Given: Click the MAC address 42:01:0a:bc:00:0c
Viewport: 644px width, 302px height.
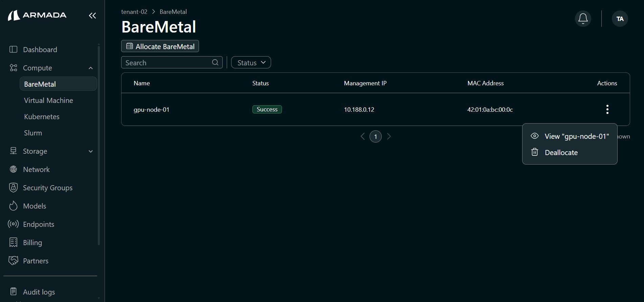Looking at the screenshot, I should 490,109.
